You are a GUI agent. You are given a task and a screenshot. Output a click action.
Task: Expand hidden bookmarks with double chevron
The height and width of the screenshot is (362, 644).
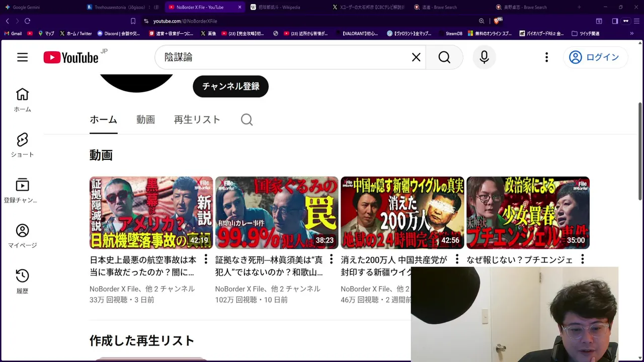coord(632,33)
